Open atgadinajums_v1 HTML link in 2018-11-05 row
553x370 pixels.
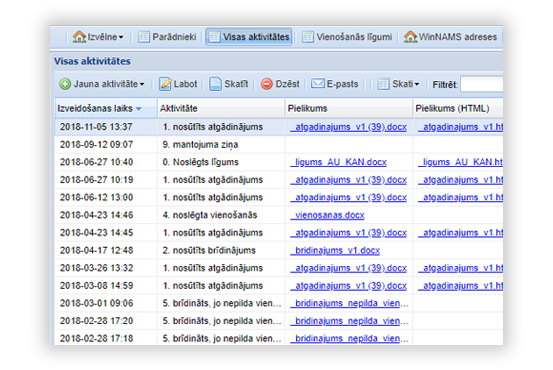461,127
